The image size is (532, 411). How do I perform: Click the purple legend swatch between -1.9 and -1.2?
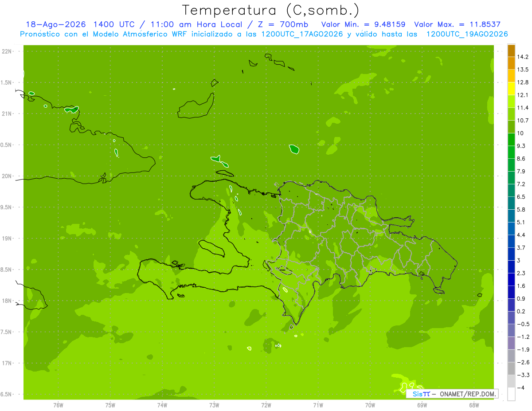(x=511, y=343)
